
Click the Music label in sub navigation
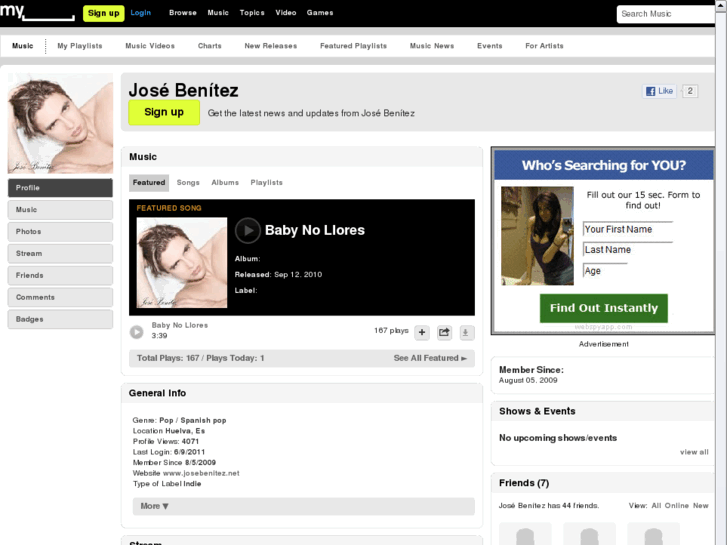tap(23, 46)
